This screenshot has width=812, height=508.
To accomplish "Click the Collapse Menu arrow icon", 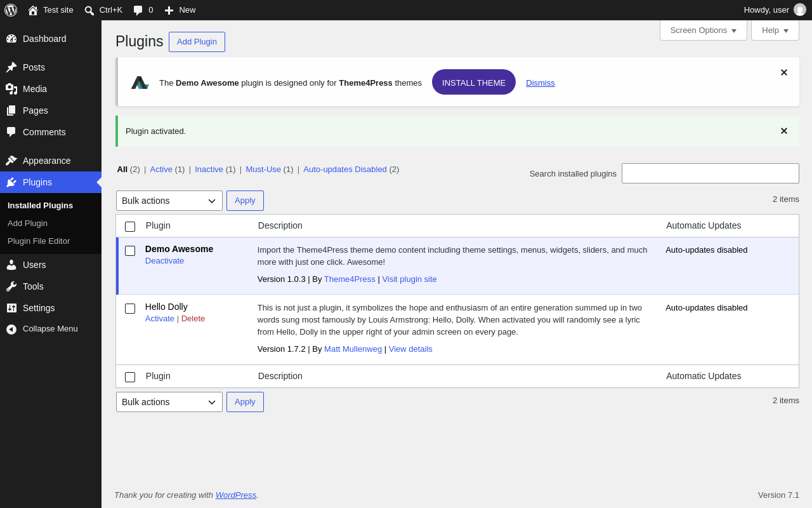I will click(x=11, y=329).
